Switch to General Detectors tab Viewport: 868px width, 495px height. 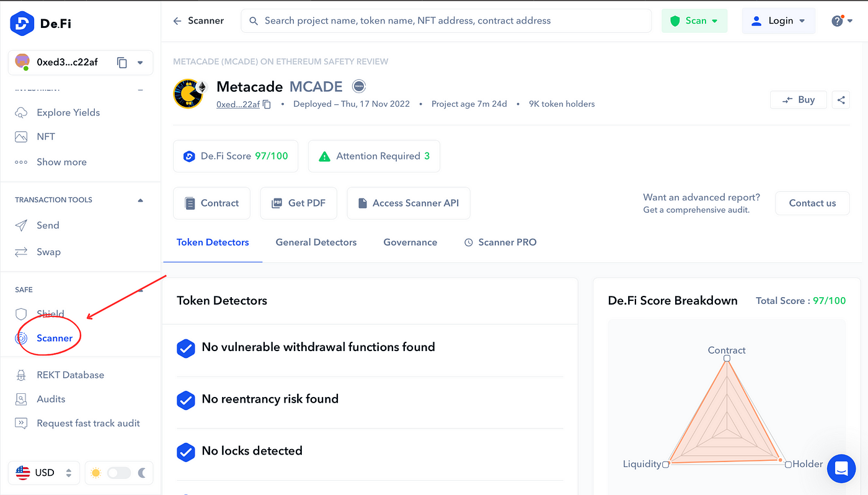pos(316,243)
